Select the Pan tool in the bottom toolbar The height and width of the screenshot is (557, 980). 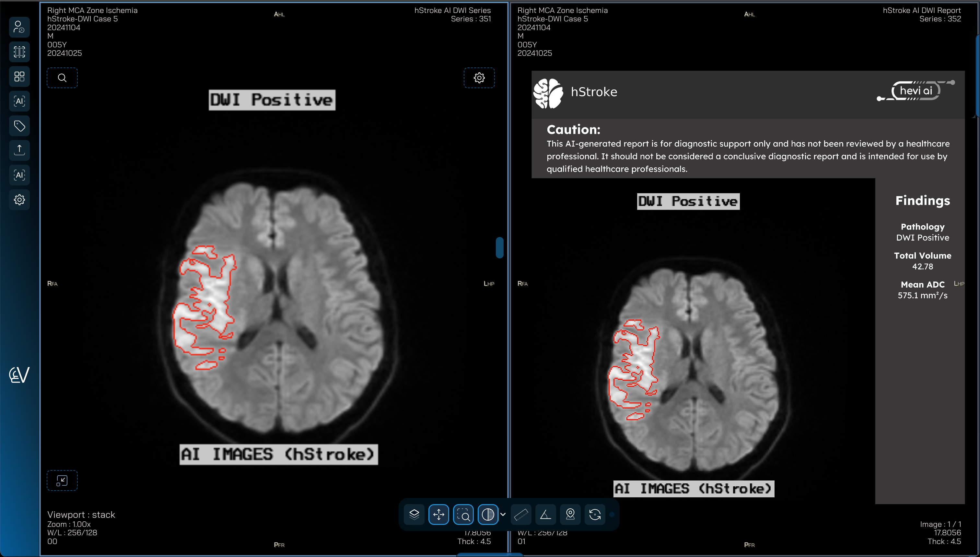tap(438, 515)
